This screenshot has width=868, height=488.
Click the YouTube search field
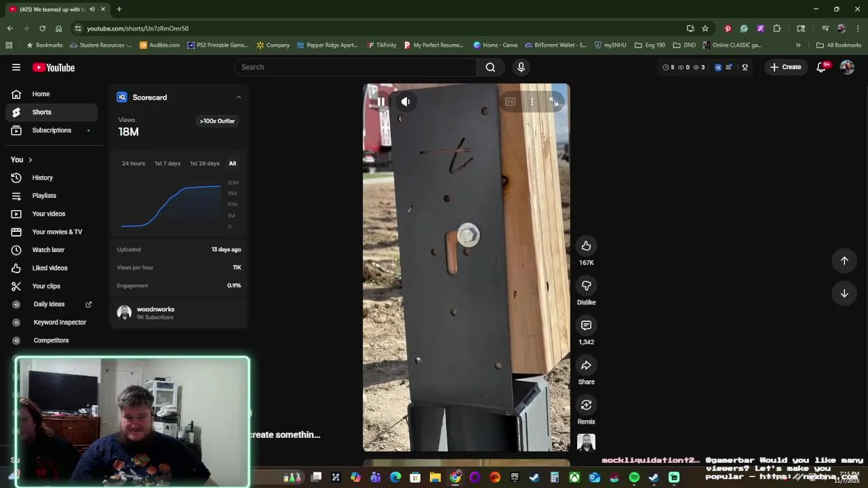point(355,67)
